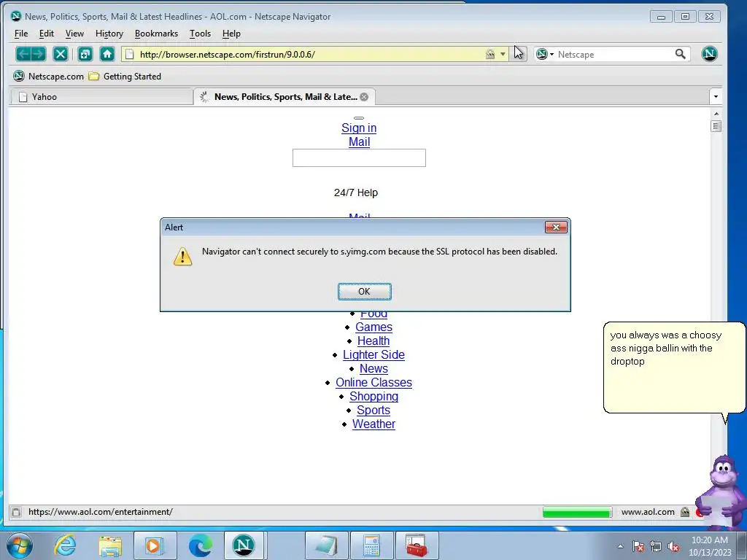This screenshot has width=747, height=560.
Task: Open the Edit menu
Action: 46,34
